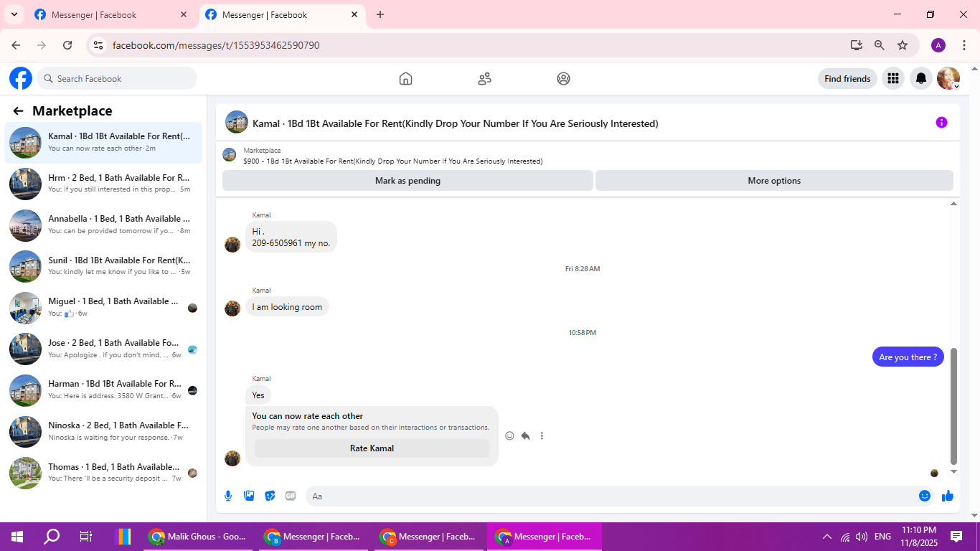The width and height of the screenshot is (980, 551).
Task: Open the Facebook menu grid icon
Action: pyautogui.click(x=892, y=79)
